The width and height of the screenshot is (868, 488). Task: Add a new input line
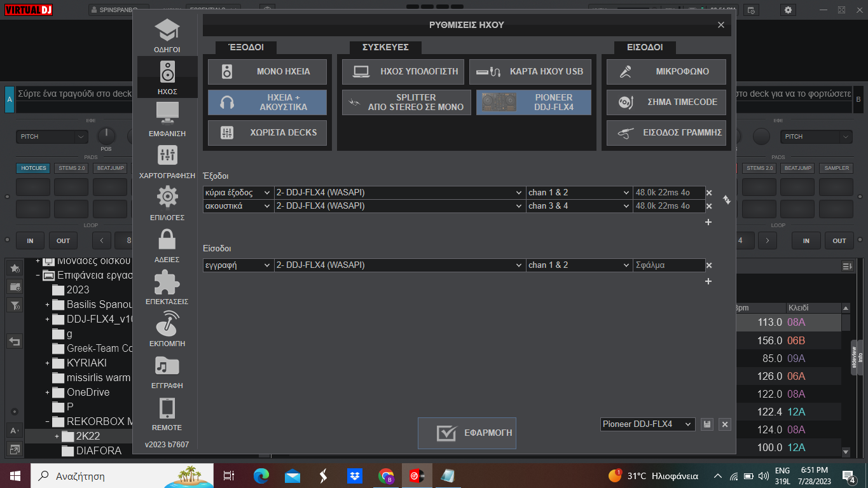(708, 281)
